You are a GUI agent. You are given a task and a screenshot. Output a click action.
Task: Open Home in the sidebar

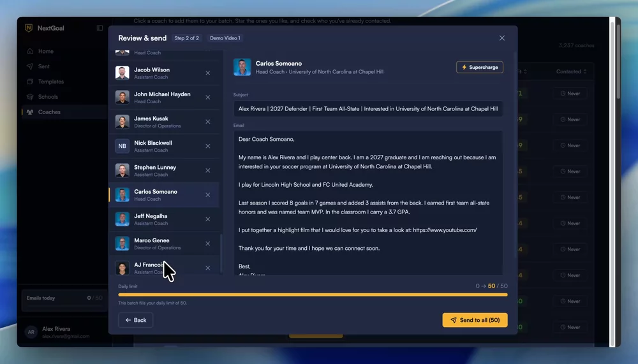tap(64, 51)
